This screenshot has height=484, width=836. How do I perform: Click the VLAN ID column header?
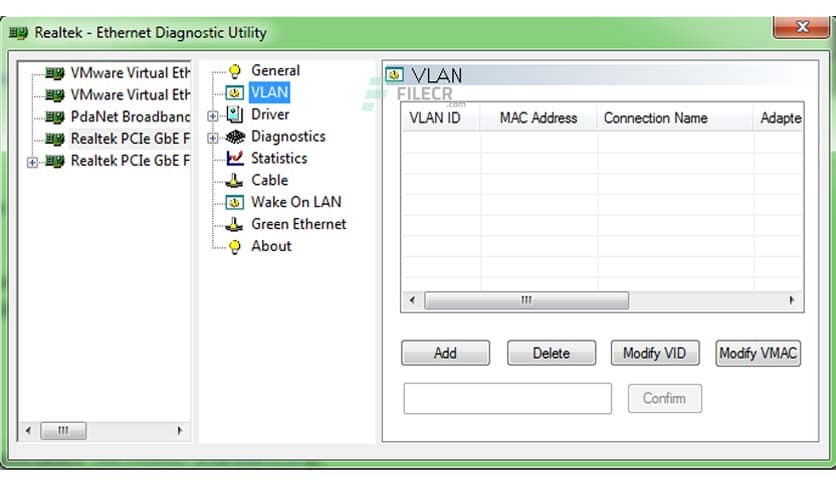tap(440, 118)
